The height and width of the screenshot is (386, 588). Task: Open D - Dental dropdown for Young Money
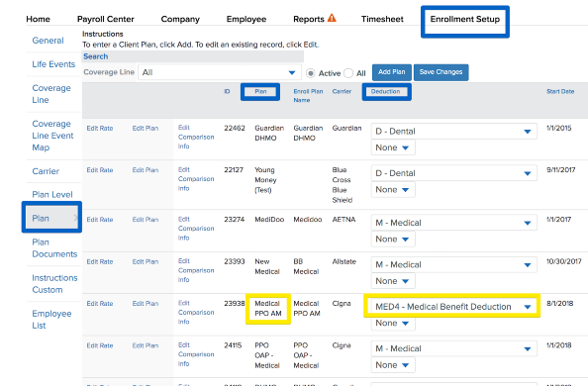tap(453, 173)
